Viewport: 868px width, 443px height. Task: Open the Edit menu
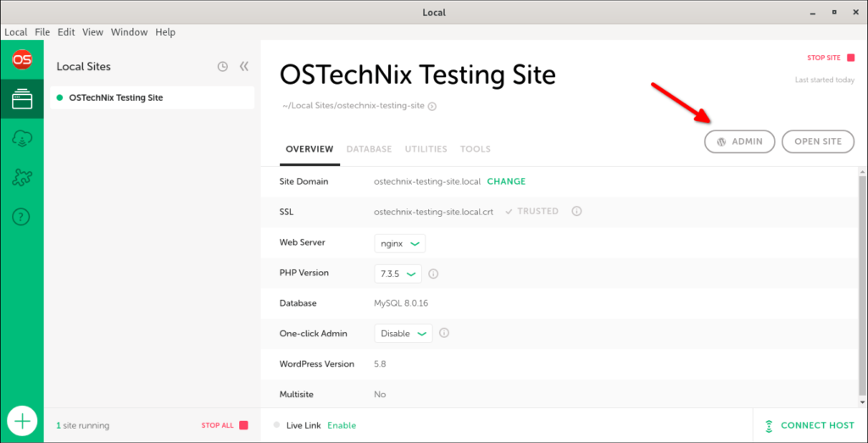point(66,32)
